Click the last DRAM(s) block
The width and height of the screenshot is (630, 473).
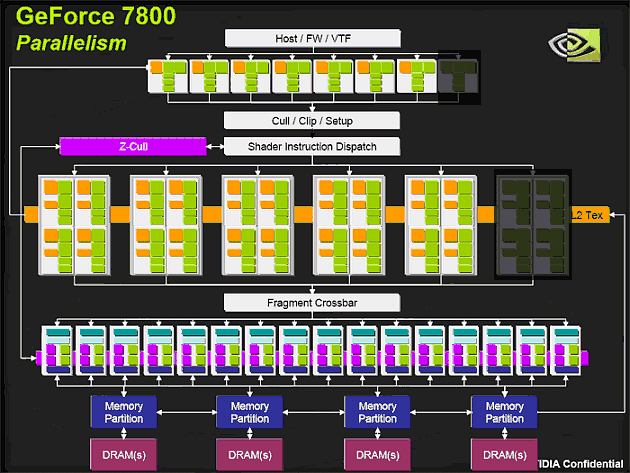504,455
